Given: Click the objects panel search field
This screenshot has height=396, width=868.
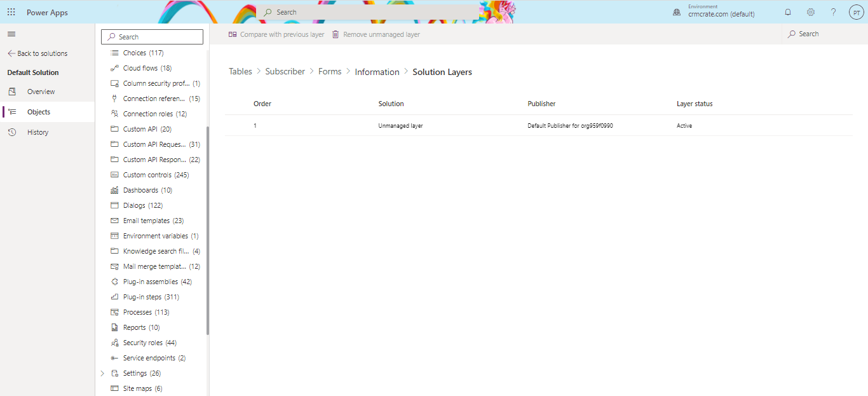Looking at the screenshot, I should click(x=152, y=36).
